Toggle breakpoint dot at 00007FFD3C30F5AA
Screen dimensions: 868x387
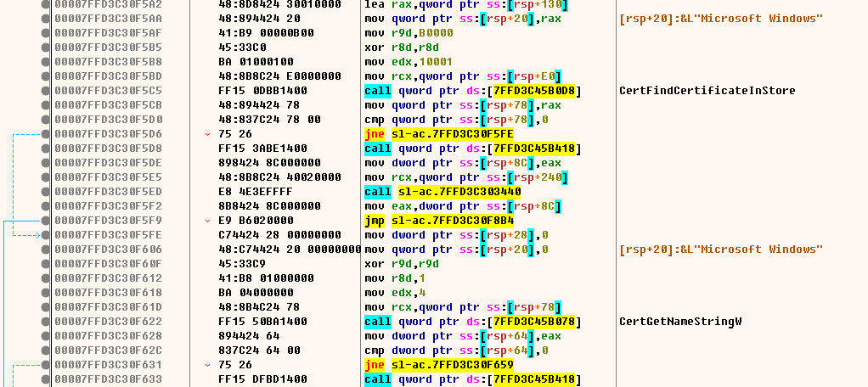45,18
